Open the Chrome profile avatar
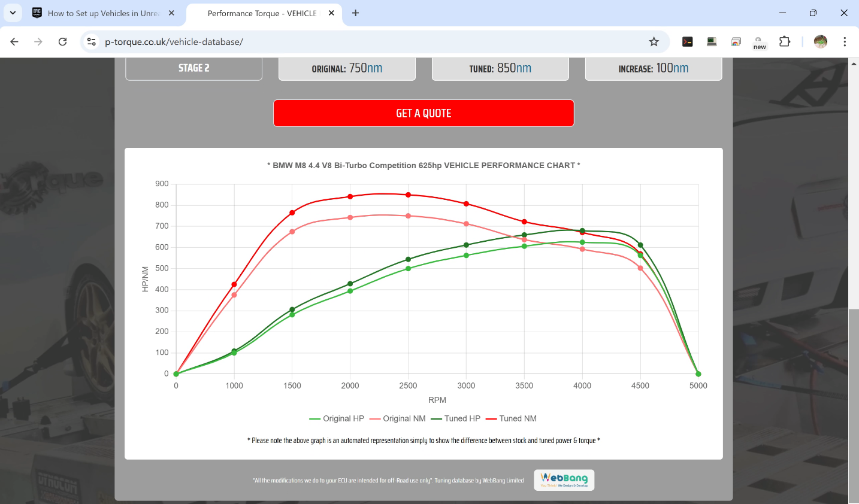859x504 pixels. tap(821, 42)
